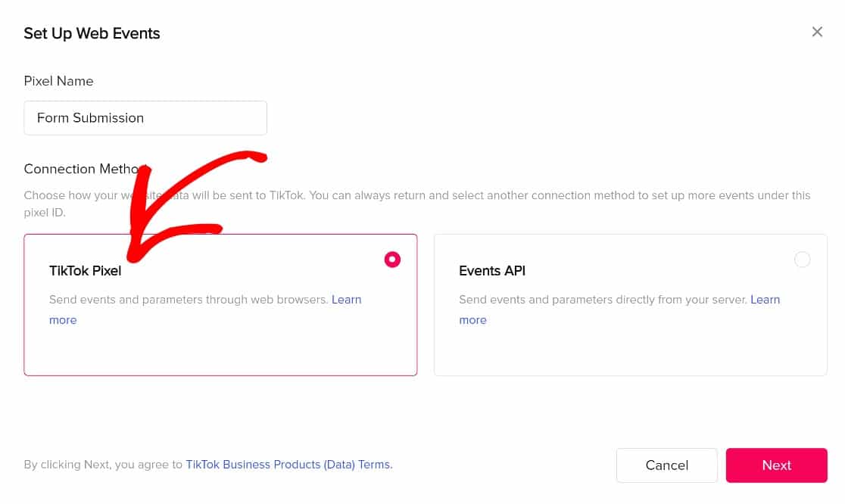Close the Set Up Web Events dialog
Image resolution: width=845 pixels, height=504 pixels.
pos(817,32)
